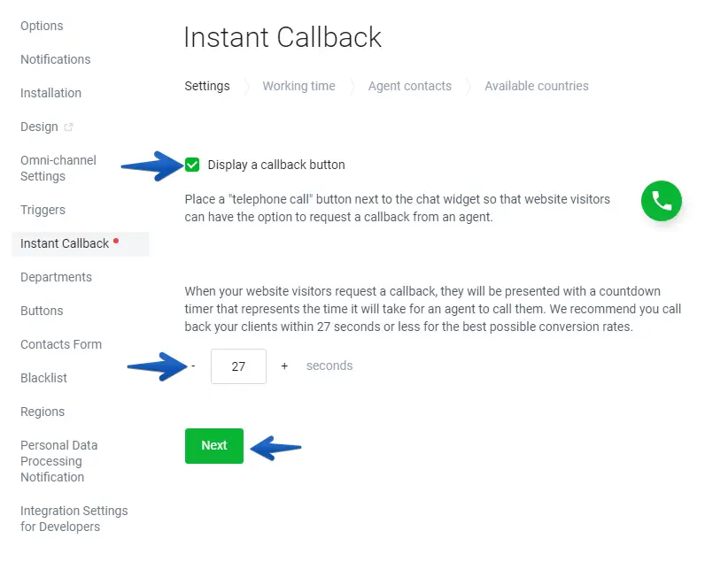Open Omni-channel Settings in the sidebar
The image size is (728, 562).
58,168
